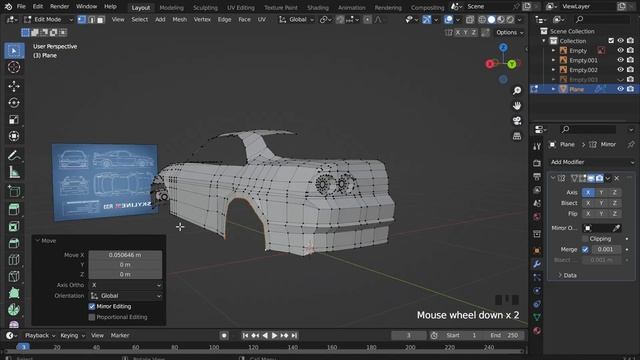The height and width of the screenshot is (360, 640).
Task: Select Empty.002 in the outliner
Action: 583,70
